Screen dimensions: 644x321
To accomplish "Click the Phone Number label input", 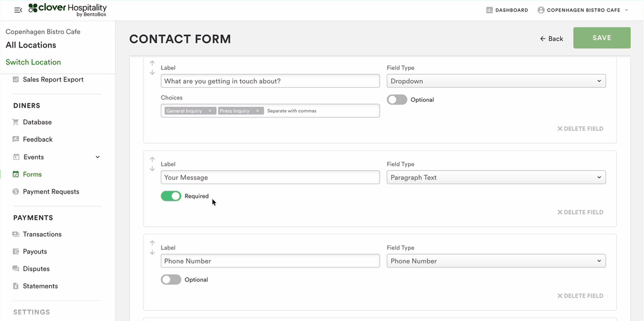I will coord(270,261).
